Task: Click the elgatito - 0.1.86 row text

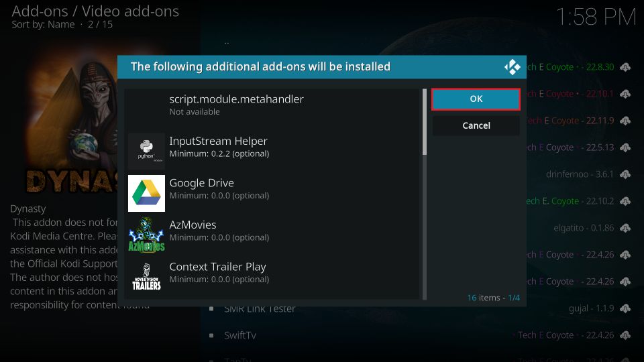Action: pyautogui.click(x=584, y=228)
